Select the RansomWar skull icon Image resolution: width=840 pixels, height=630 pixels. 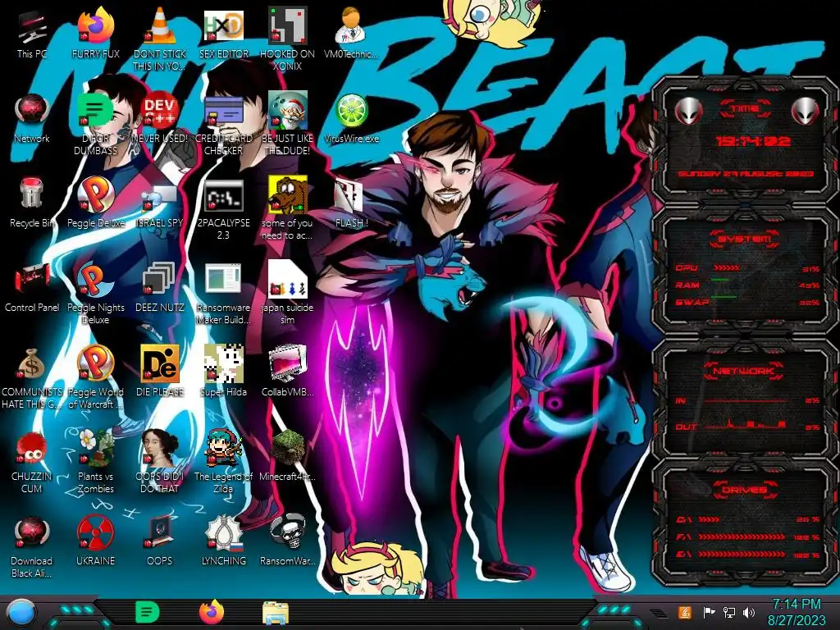click(287, 540)
